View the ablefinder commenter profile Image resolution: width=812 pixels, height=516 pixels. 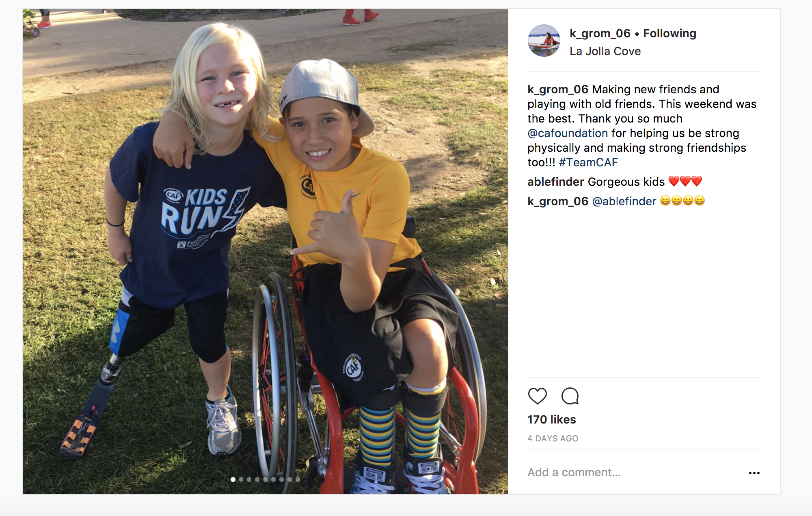[x=555, y=182]
